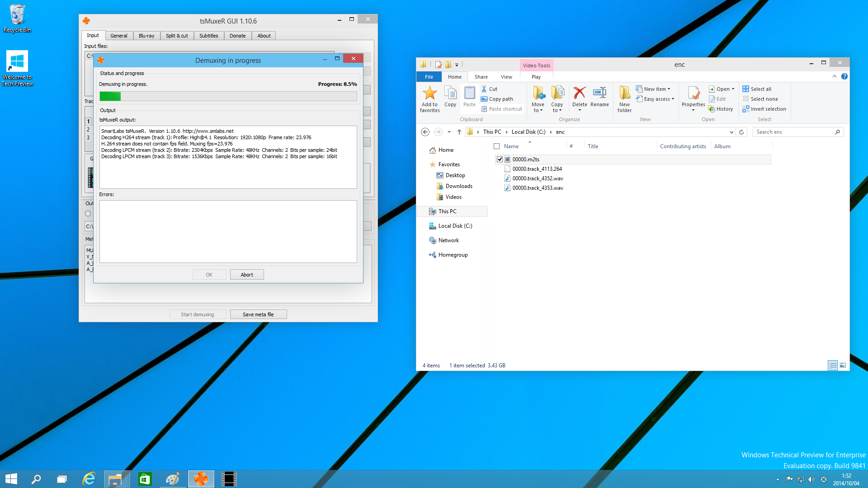Click the taskbar Search magnifier
Screen dimensions: 868x488
[x=36, y=479]
